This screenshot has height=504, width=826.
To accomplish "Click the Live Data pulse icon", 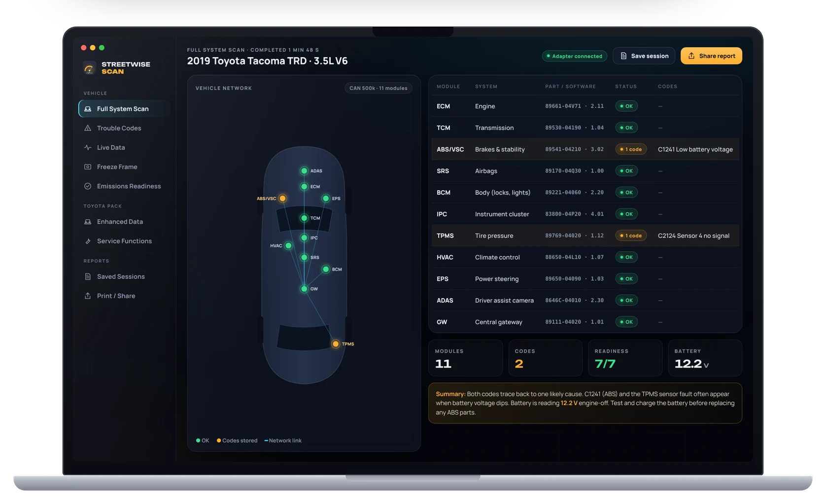I will pos(88,147).
